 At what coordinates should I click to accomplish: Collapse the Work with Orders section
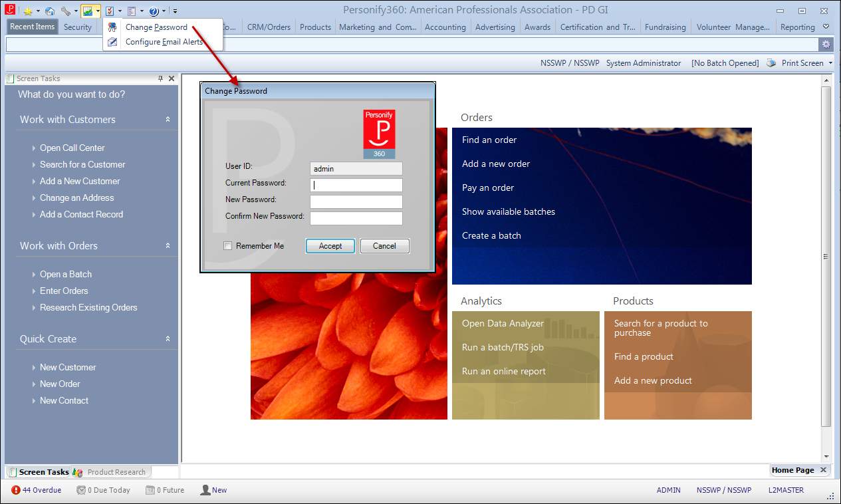pyautogui.click(x=168, y=246)
